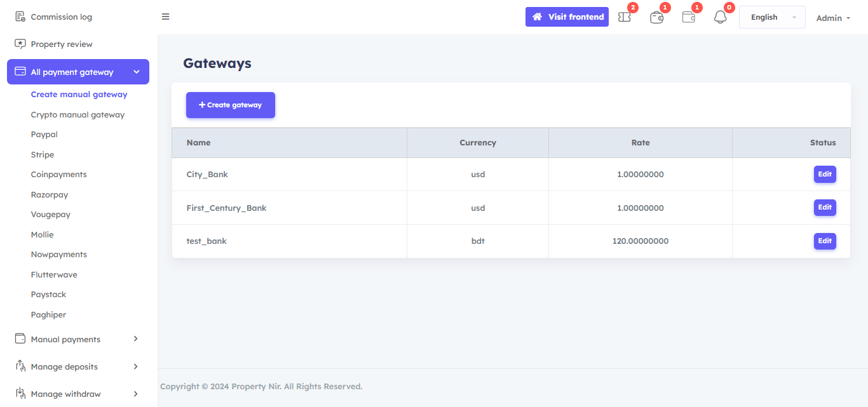The image size is (868, 407).
Task: Open the Stripe gateway menu item
Action: (x=43, y=155)
